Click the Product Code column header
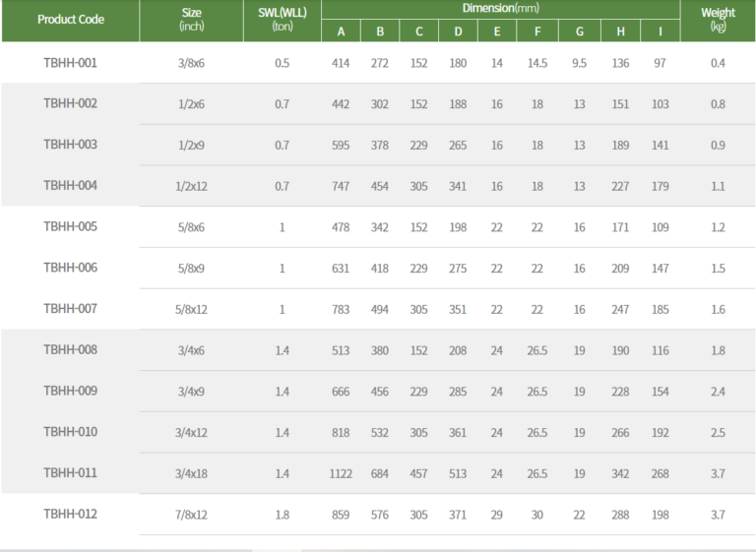This screenshot has height=552, width=756. coord(70,20)
